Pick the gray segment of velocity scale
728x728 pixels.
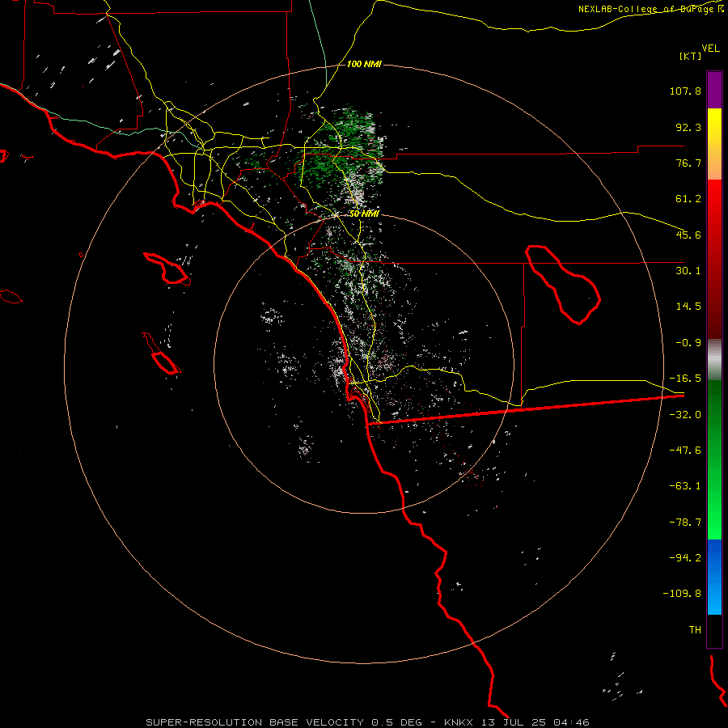pos(714,360)
